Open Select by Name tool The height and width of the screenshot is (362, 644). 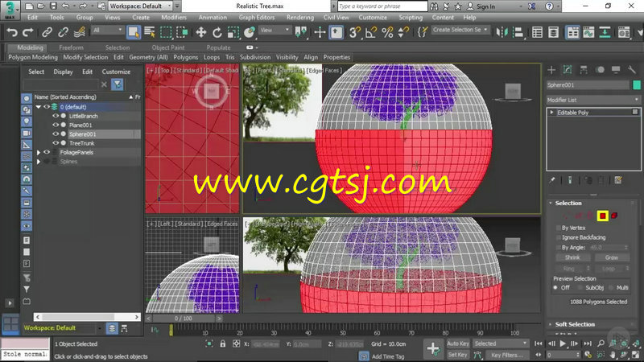[x=150, y=32]
